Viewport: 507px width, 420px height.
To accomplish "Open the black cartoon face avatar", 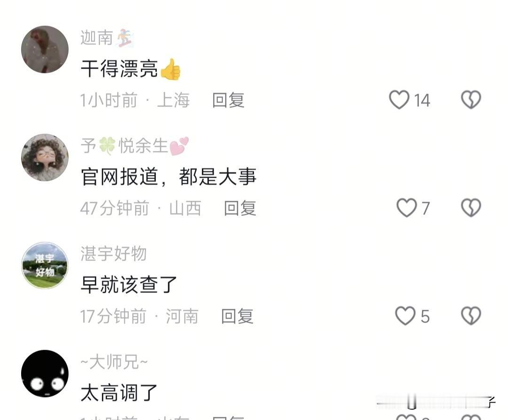I will coord(45,373).
